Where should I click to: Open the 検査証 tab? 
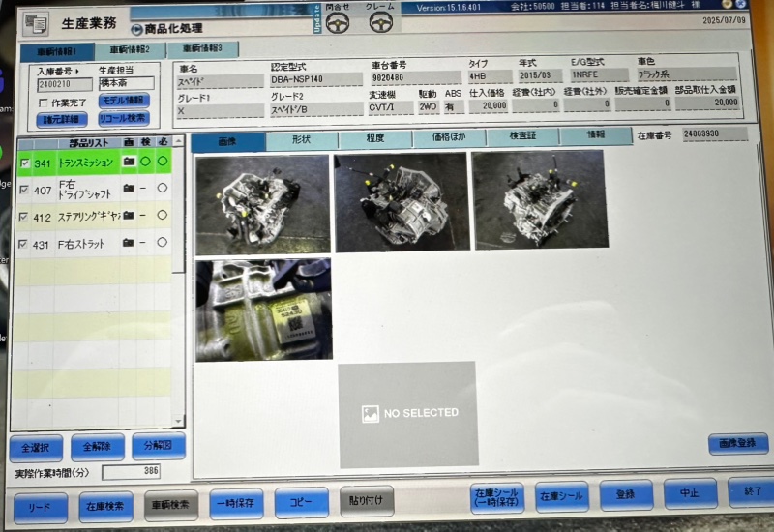[x=521, y=138]
